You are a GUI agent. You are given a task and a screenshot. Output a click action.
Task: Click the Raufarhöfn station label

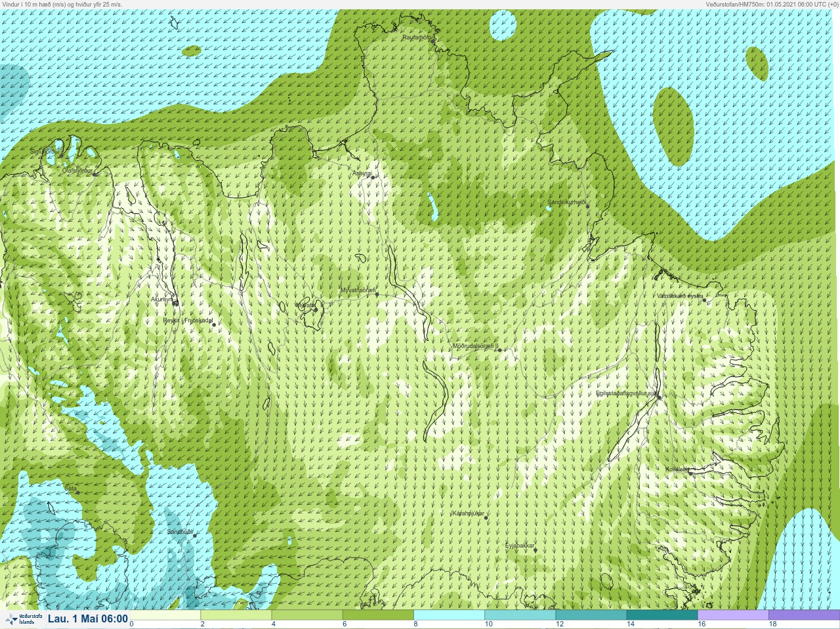pyautogui.click(x=417, y=37)
